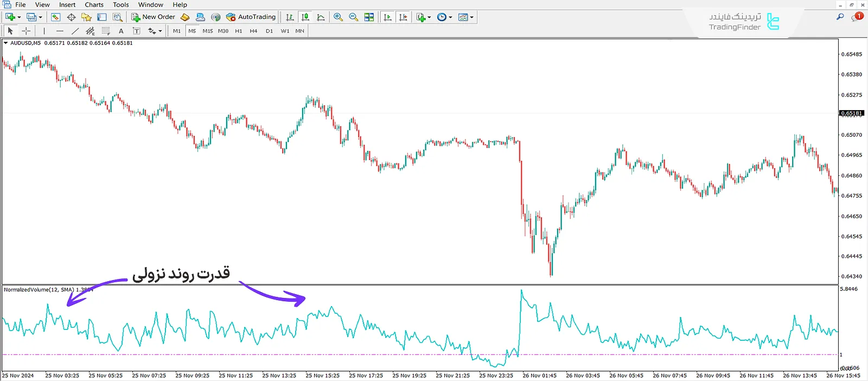This screenshot has height=381, width=868.
Task: Open the Insert menu
Action: click(x=67, y=5)
